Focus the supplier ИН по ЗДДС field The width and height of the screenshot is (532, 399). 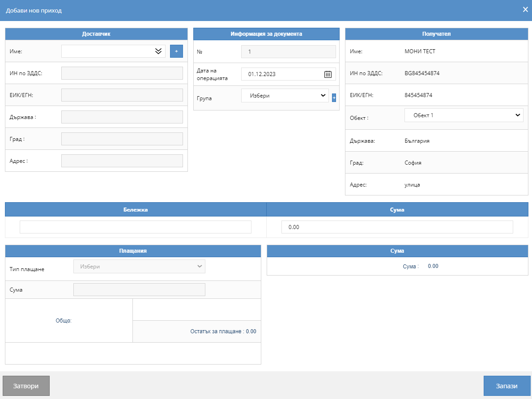pos(122,73)
